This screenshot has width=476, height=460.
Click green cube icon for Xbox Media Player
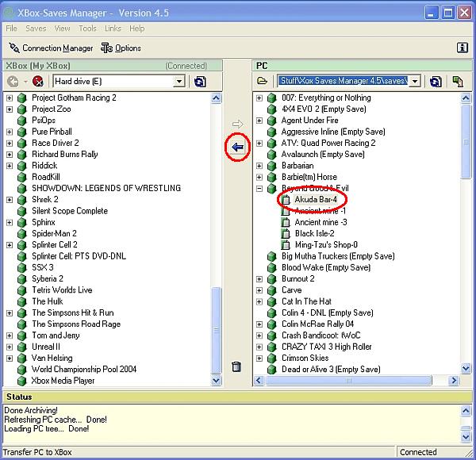(22, 381)
